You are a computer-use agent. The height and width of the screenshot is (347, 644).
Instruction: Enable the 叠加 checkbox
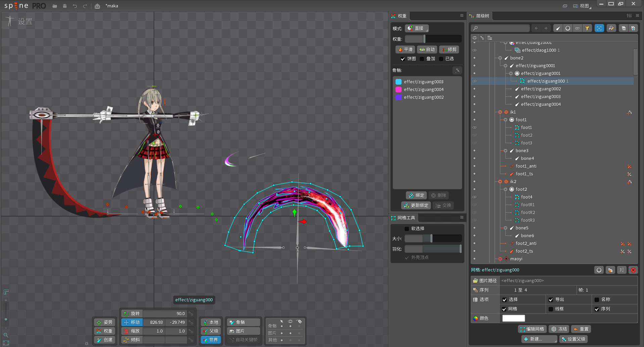coord(422,59)
